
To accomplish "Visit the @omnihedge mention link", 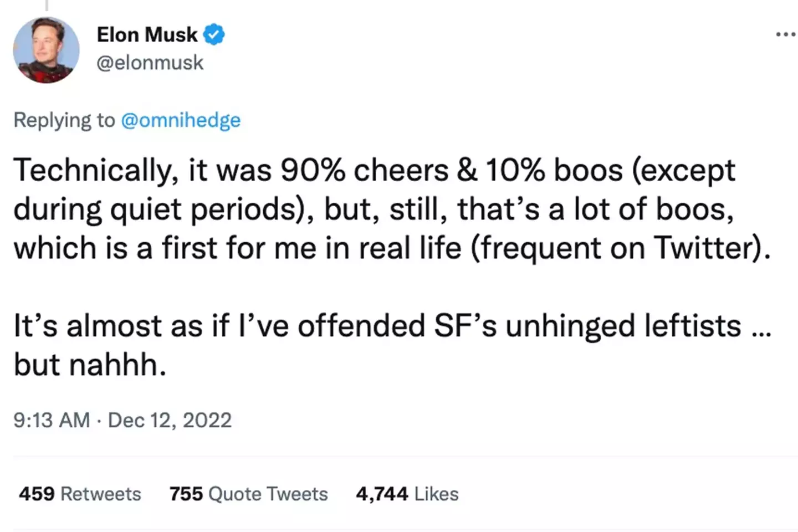I will coord(181,120).
